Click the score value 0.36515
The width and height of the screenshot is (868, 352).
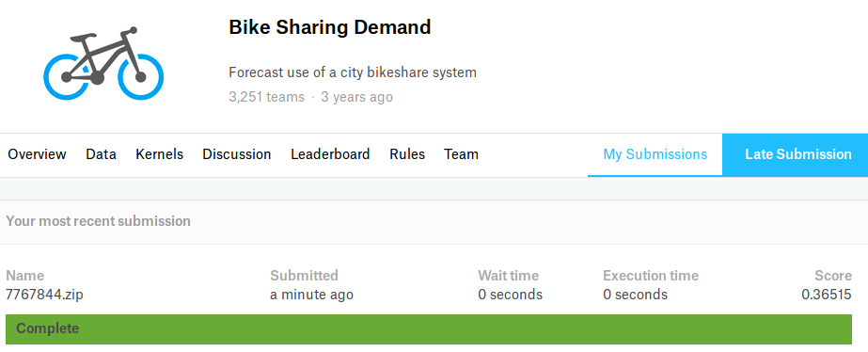827,295
